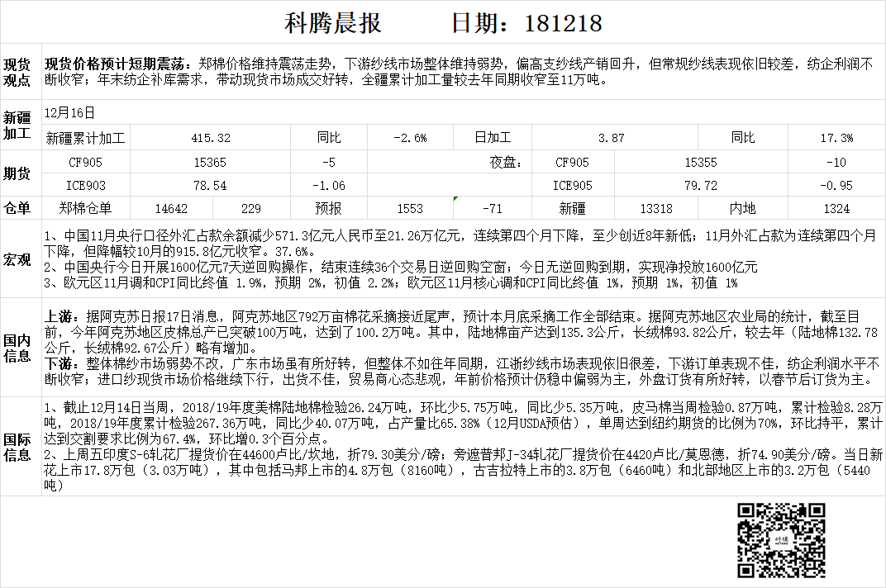Select the cell with value 14642
Screen dimensions: 886x588
[x=170, y=209]
